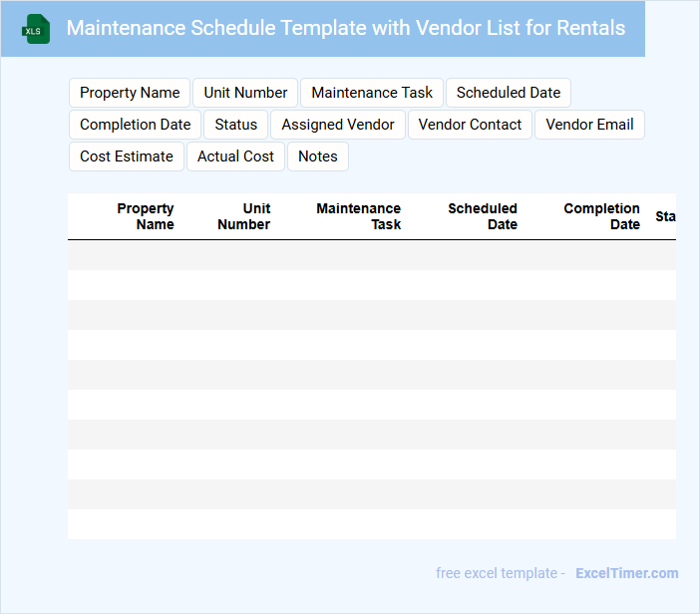Select the Completion Date column header
700x614 pixels.
tap(601, 216)
